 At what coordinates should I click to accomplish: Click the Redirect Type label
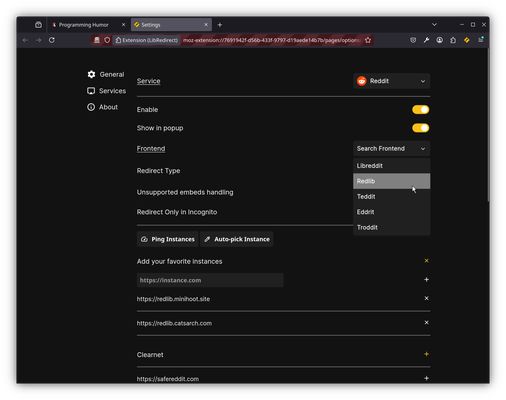158,171
